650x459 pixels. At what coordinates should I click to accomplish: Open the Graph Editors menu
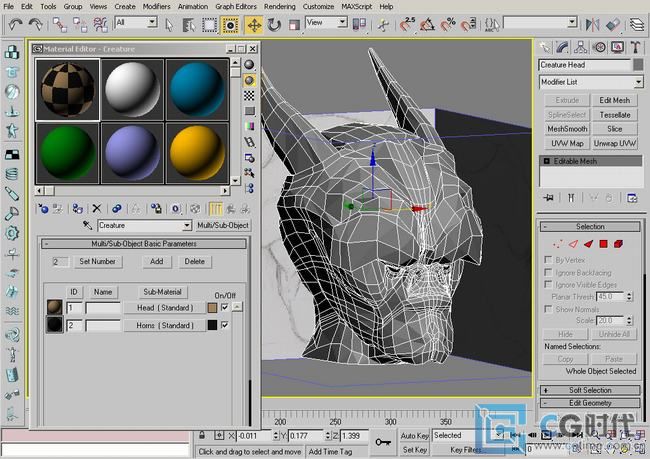pyautogui.click(x=235, y=6)
